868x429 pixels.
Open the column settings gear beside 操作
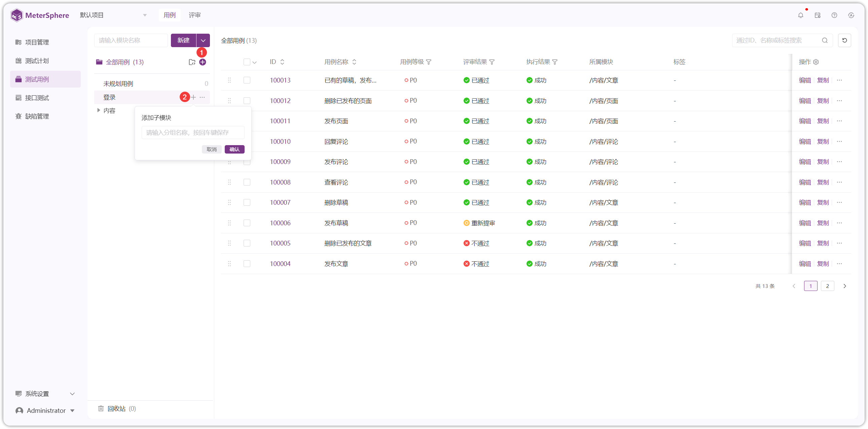click(816, 62)
